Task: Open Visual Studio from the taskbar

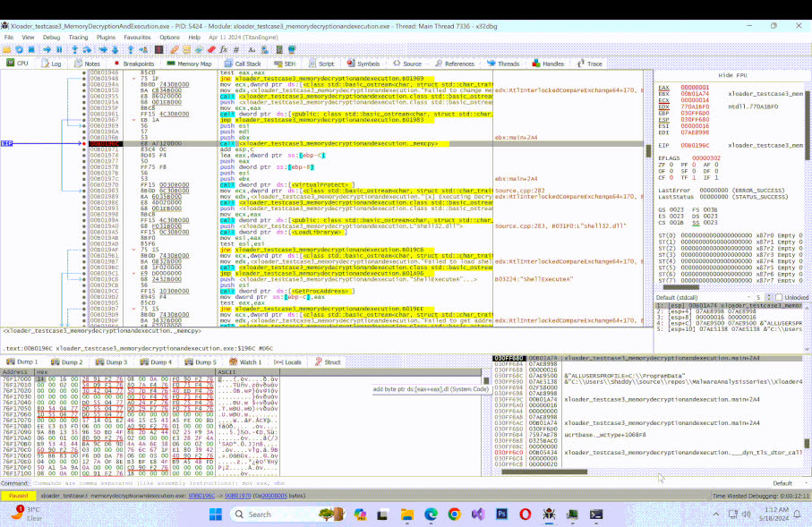Action: (477, 514)
